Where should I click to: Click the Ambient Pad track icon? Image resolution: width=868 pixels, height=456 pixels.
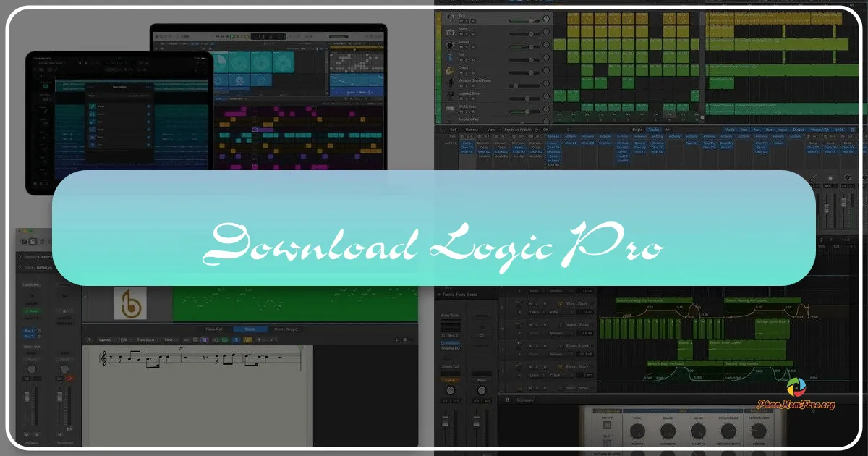(x=449, y=119)
